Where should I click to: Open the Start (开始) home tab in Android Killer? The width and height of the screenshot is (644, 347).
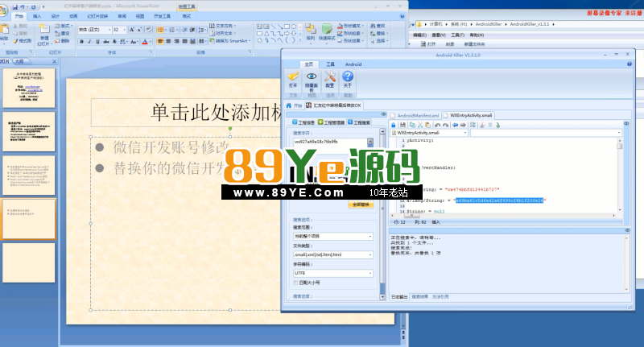click(x=295, y=105)
